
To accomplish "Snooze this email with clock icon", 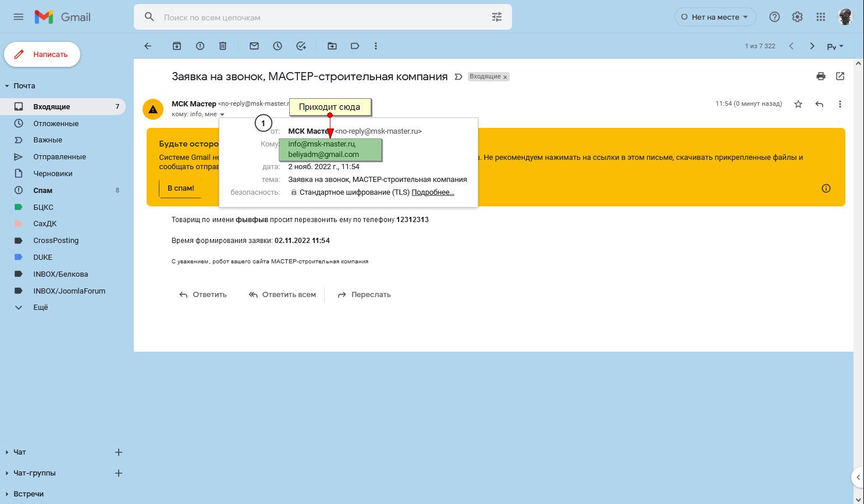I will point(278,46).
